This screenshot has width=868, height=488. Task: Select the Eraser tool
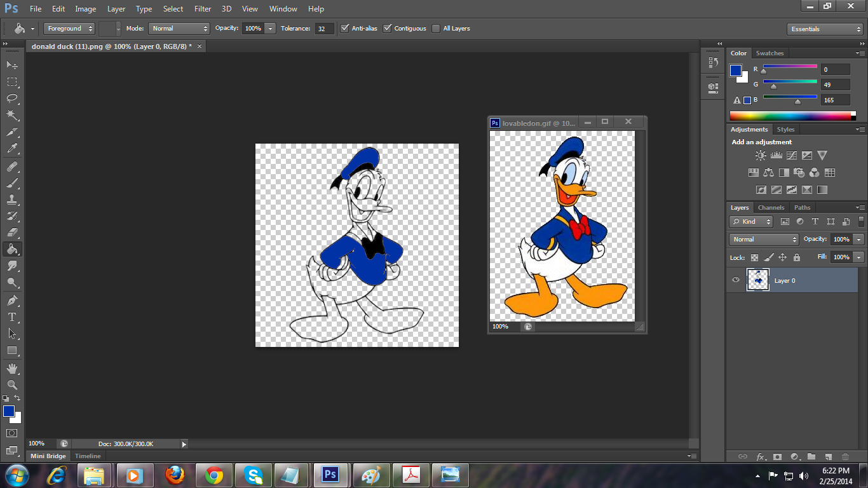12,233
